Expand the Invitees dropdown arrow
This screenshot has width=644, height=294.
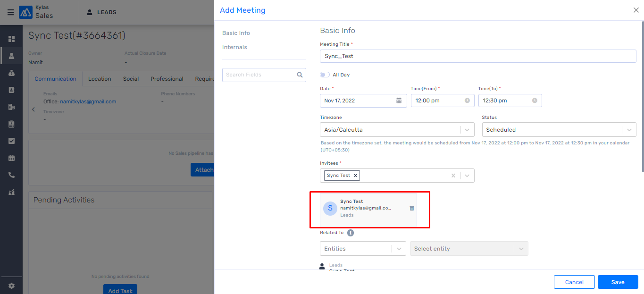pos(467,176)
